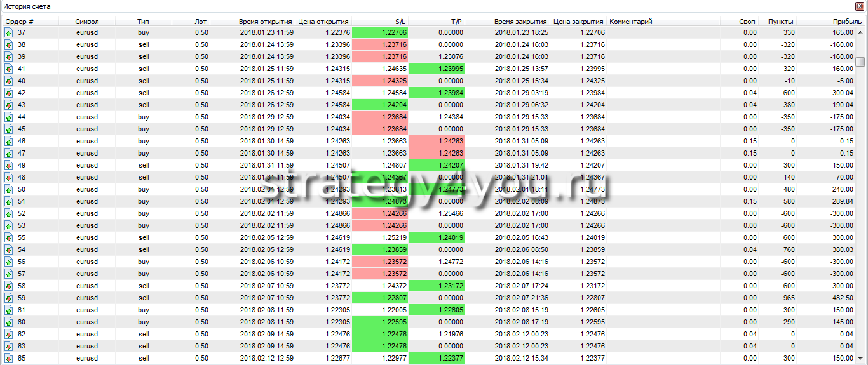Sort table by the S/L column header
Viewport: 868px width, 365px height.
[400, 22]
